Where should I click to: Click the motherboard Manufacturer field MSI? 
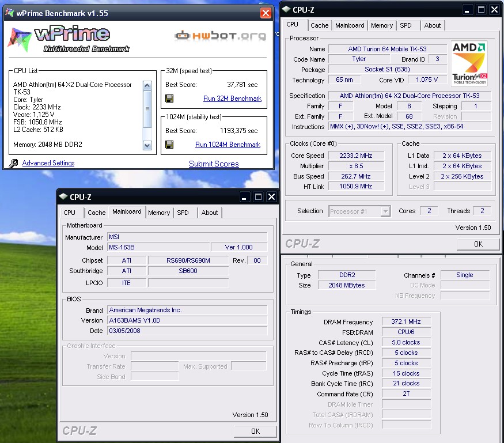click(187, 237)
